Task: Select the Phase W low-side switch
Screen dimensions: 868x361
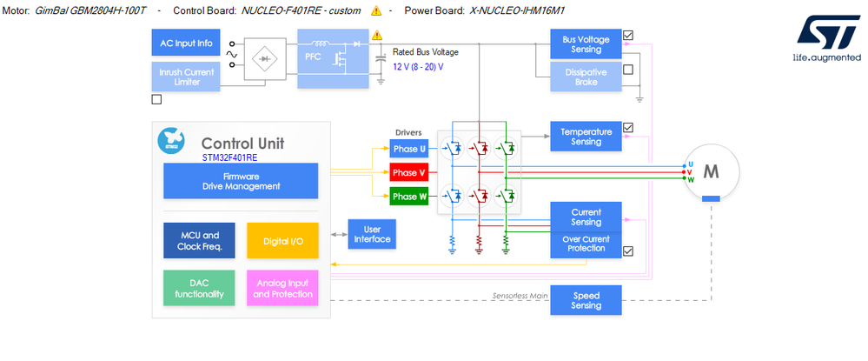Action: (506, 196)
